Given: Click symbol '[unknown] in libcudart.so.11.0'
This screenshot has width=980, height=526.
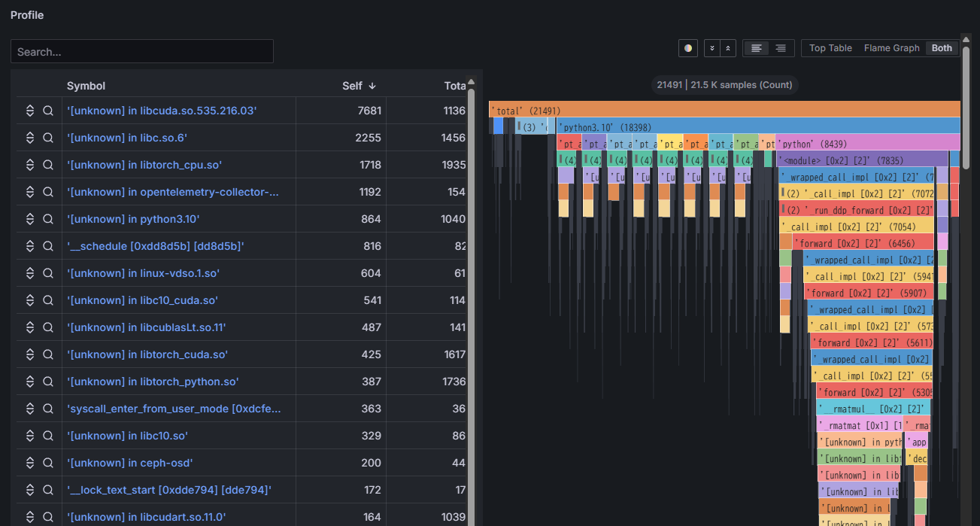Looking at the screenshot, I should [x=147, y=517].
